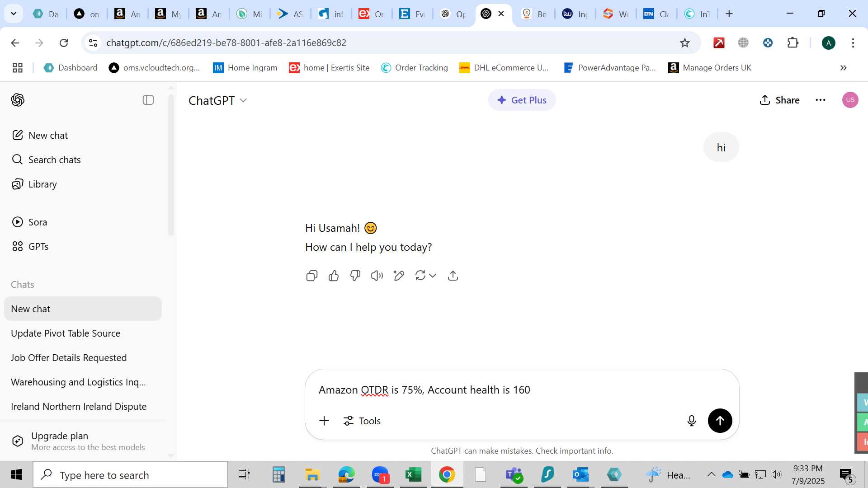868x488 pixels.
Task: Add attachment with the plus icon
Action: (324, 421)
